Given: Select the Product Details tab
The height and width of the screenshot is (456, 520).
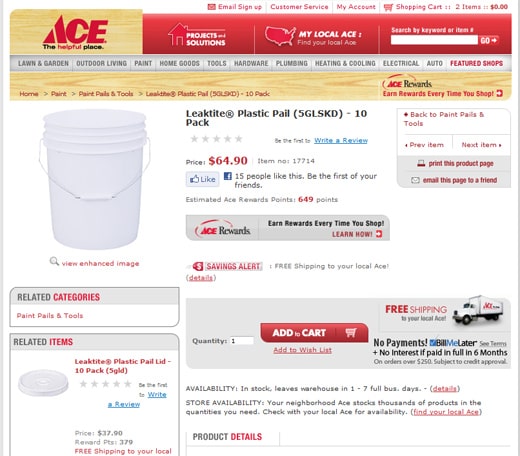Looking at the screenshot, I should [227, 437].
